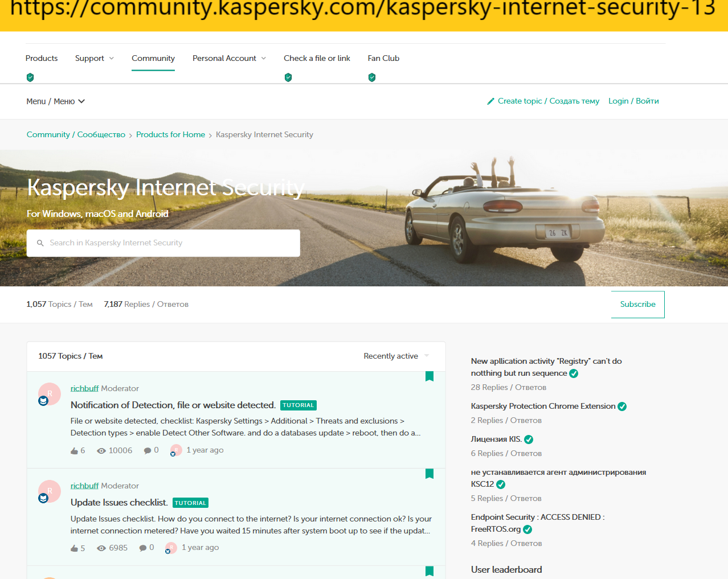
Task: Open the Community tab
Action: 153,59
